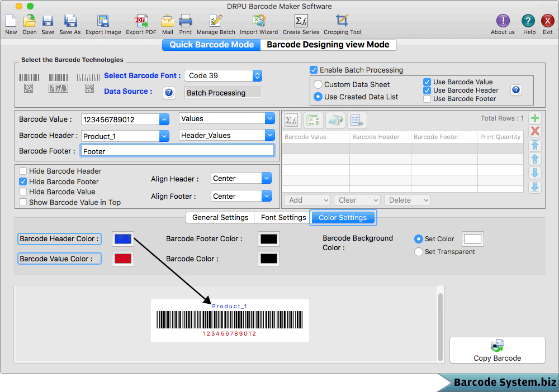
Task: Check Hide Barcode Header
Action: [x=23, y=171]
